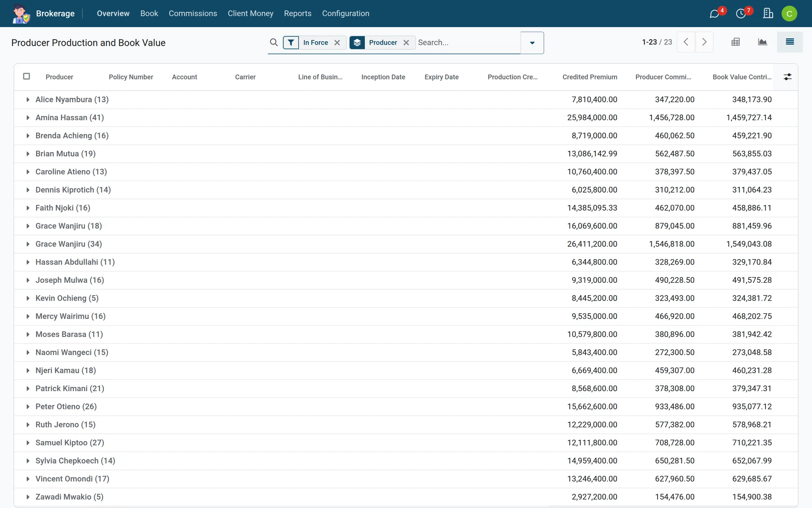Expand the Zawadi Mwakio (5) group
This screenshot has height=508, width=812.
tap(28, 497)
